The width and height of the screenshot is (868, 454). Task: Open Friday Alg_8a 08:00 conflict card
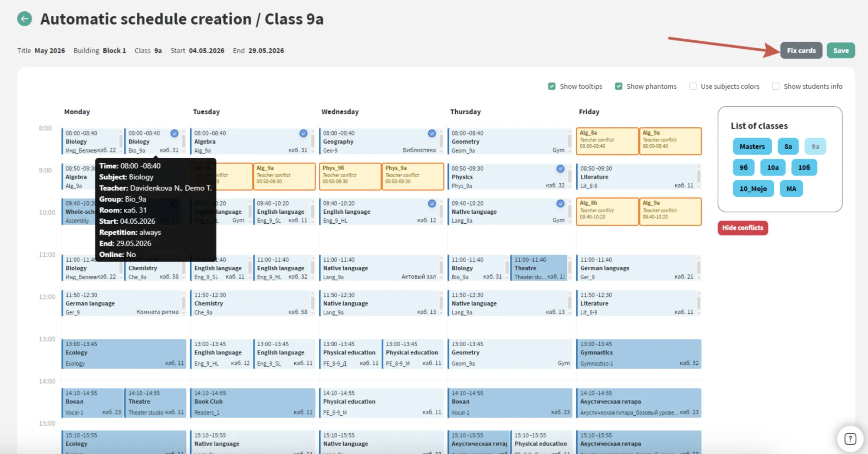point(607,141)
